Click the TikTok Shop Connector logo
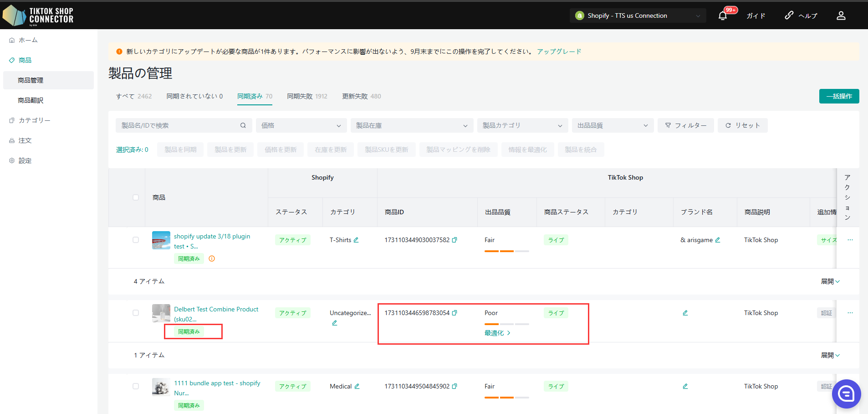This screenshot has width=868, height=414. 38,16
